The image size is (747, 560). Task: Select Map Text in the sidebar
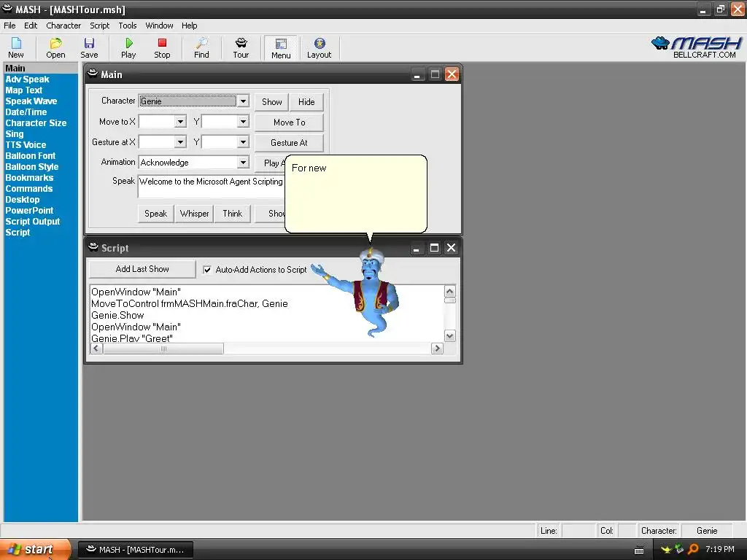tap(24, 90)
